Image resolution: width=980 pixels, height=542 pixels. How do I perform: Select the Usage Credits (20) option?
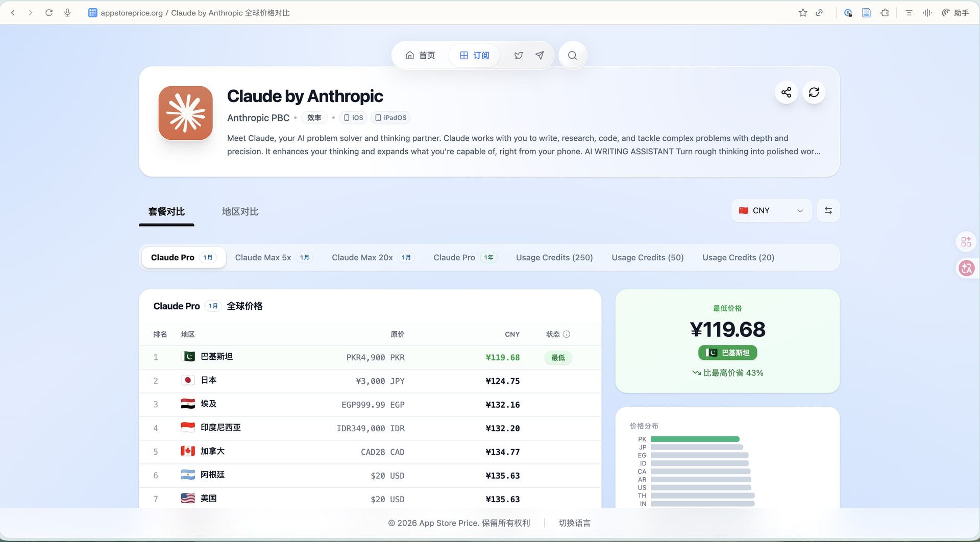click(738, 258)
